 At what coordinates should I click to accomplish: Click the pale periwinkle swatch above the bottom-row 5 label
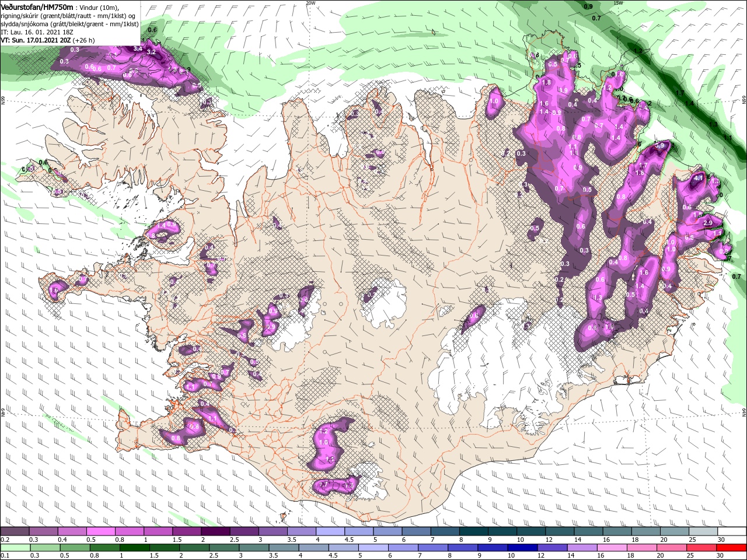pos(373,548)
